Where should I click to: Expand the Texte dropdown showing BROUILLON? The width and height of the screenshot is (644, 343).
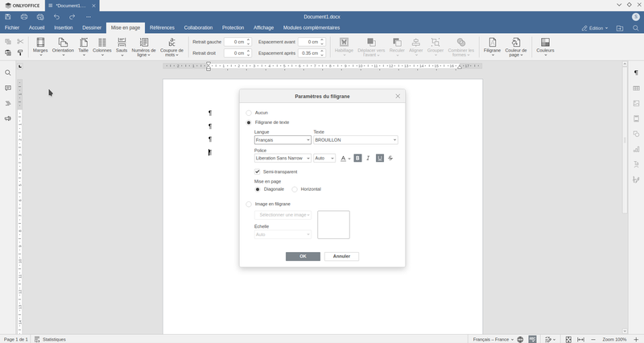[x=355, y=140]
